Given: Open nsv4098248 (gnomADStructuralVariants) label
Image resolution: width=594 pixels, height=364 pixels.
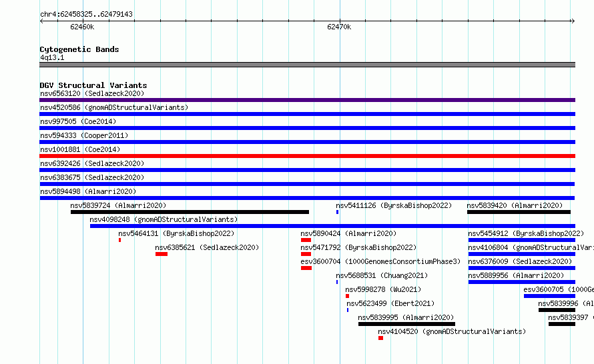Looking at the screenshot, I should 164,219.
